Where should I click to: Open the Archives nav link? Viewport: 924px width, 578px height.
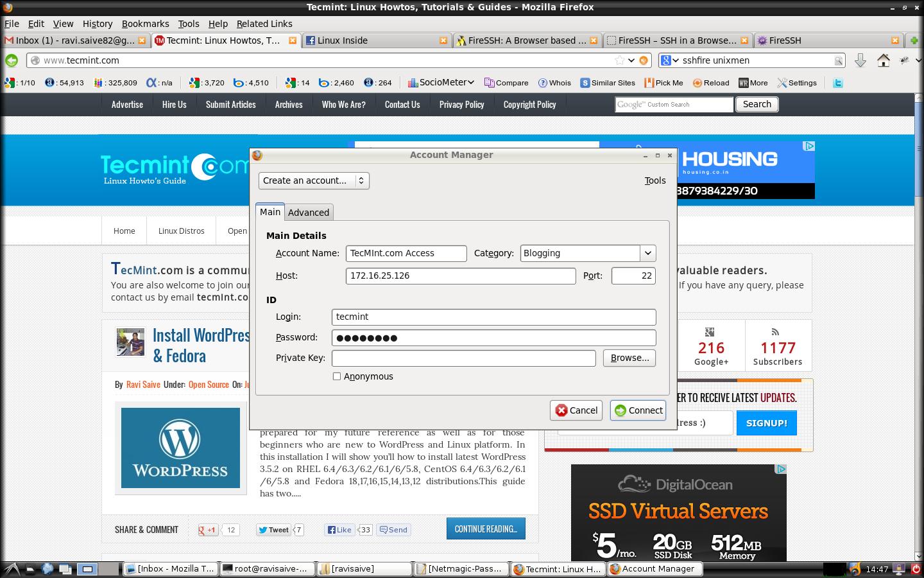point(289,104)
